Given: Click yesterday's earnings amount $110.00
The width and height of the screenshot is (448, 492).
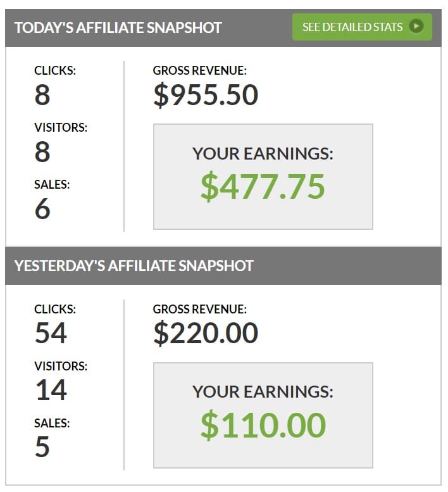Looking at the screenshot, I should (x=263, y=425).
